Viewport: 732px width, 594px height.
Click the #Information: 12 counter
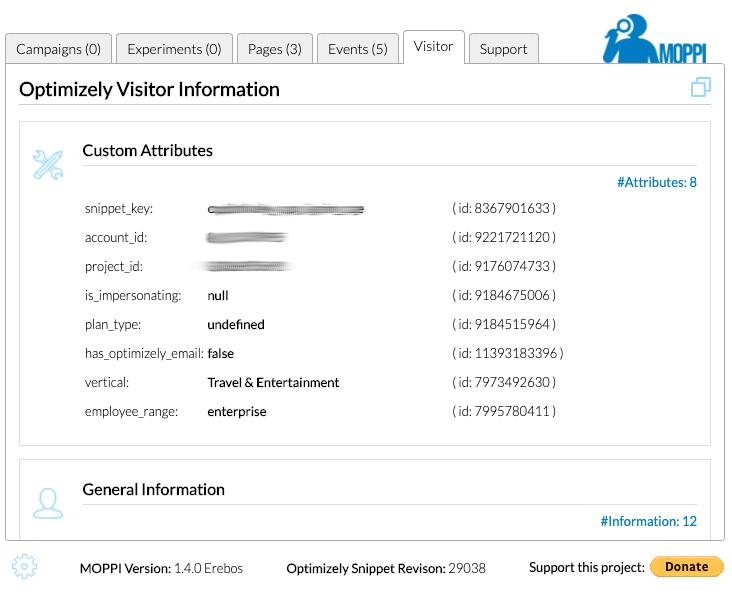pos(648,521)
